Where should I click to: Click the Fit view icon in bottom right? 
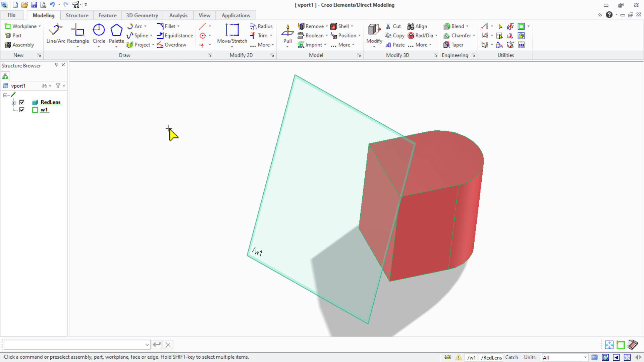[x=609, y=345]
